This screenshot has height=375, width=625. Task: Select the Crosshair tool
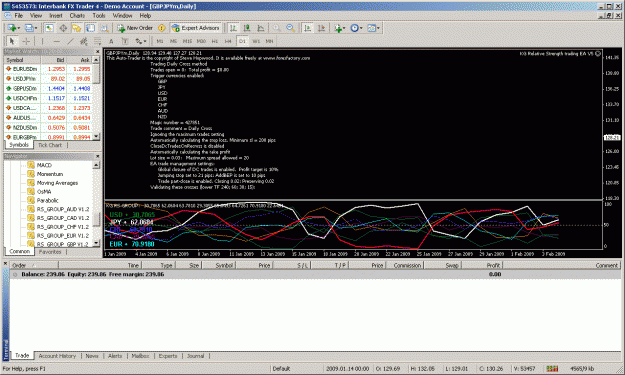(x=26, y=41)
